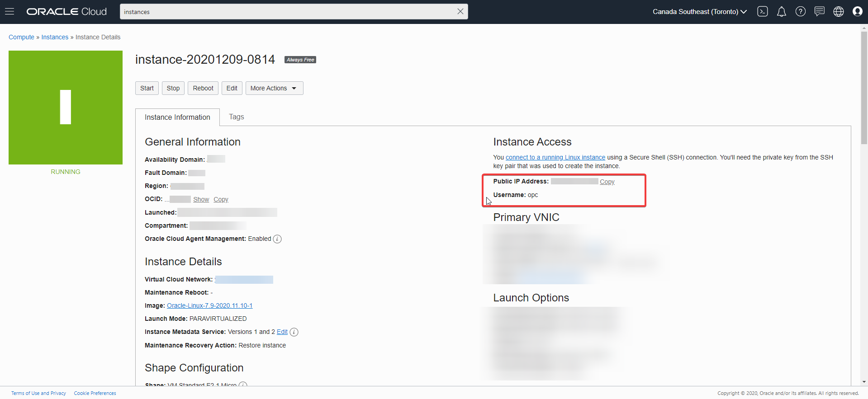Show info icon next to Shape
The image size is (868, 399).
pos(243,385)
